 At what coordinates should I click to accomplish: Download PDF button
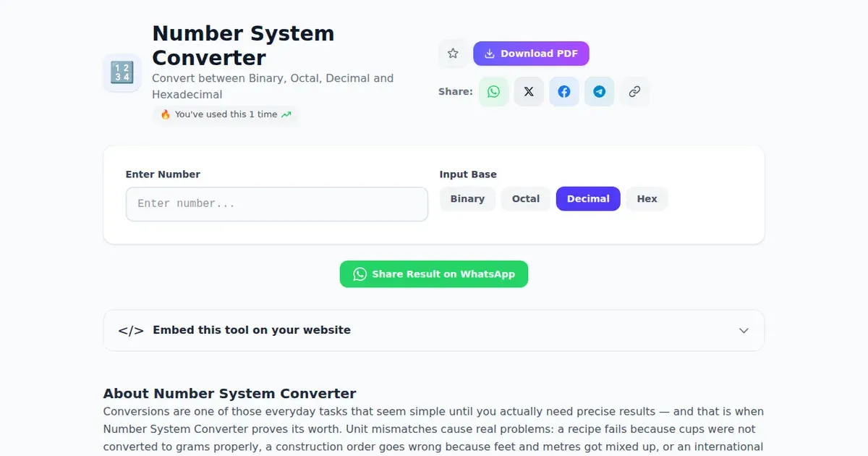[x=531, y=54]
